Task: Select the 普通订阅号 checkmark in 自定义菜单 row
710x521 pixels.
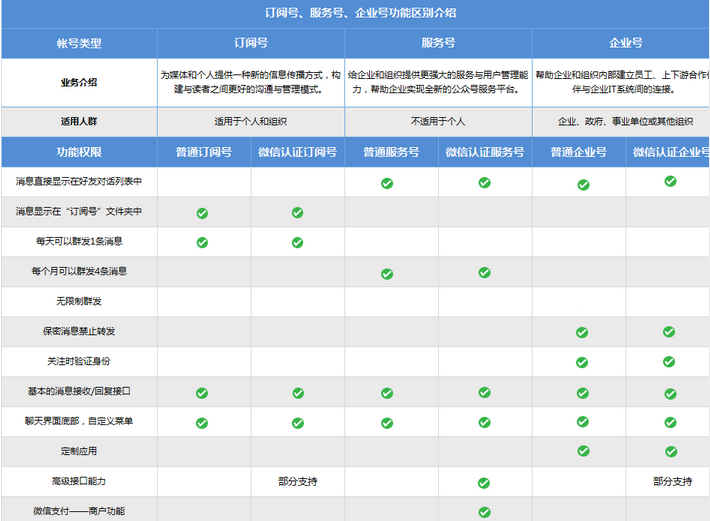Action: click(x=201, y=423)
